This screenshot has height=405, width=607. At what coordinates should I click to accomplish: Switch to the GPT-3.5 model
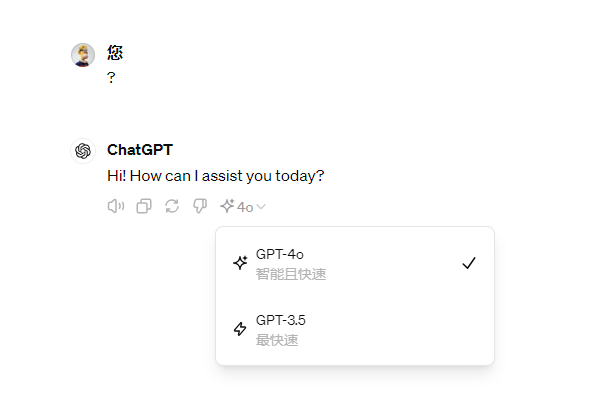click(355, 329)
